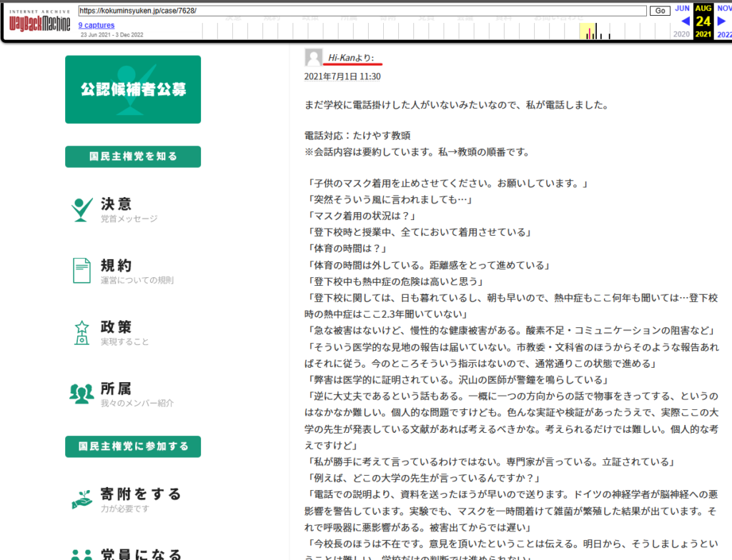The height and width of the screenshot is (560, 732).
Task: Go to previous capture with left arrow
Action: (685, 21)
